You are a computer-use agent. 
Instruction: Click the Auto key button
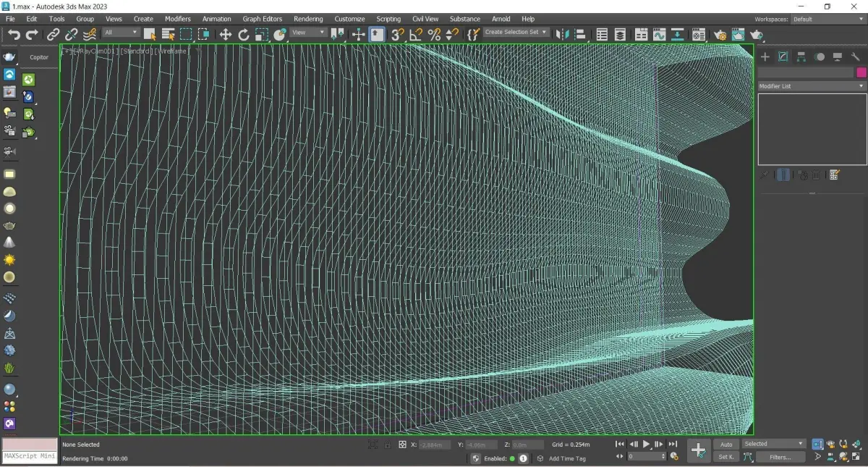pos(726,444)
